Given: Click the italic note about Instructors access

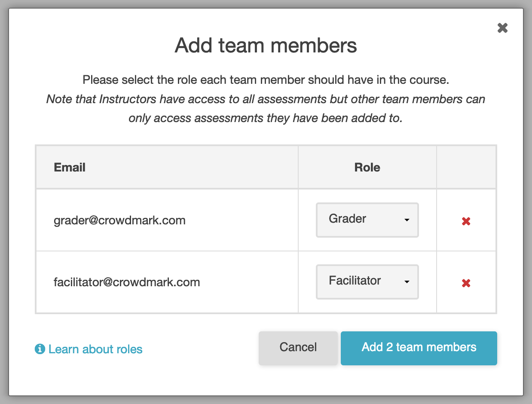Looking at the screenshot, I should (x=266, y=109).
